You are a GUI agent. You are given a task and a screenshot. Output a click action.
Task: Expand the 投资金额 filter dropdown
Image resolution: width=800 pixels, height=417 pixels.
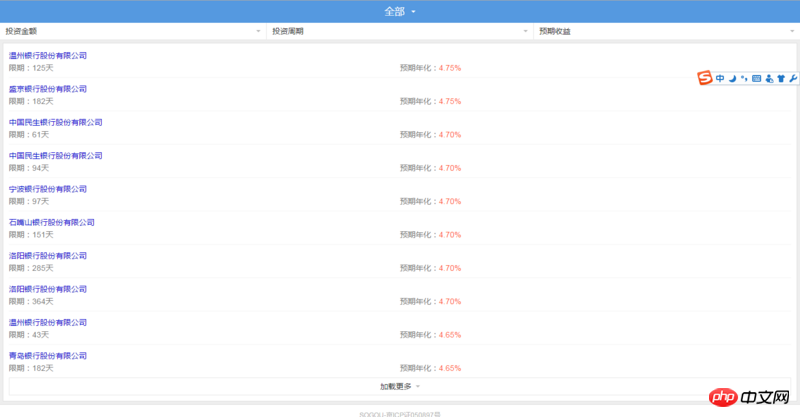pos(133,31)
